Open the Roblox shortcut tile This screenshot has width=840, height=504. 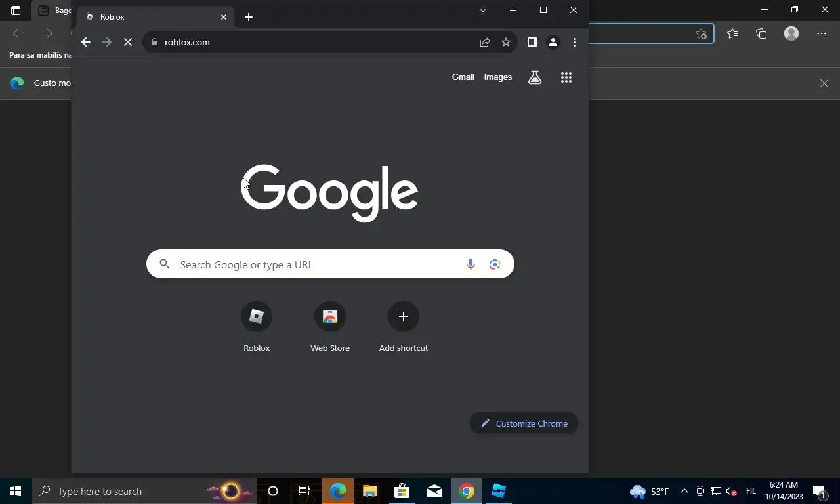[257, 327]
